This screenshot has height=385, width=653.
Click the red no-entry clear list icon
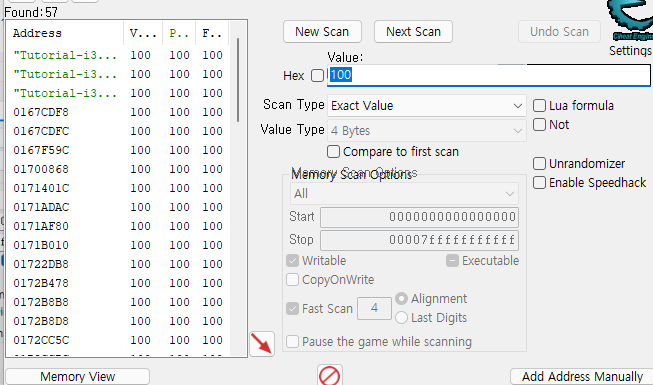point(329,375)
